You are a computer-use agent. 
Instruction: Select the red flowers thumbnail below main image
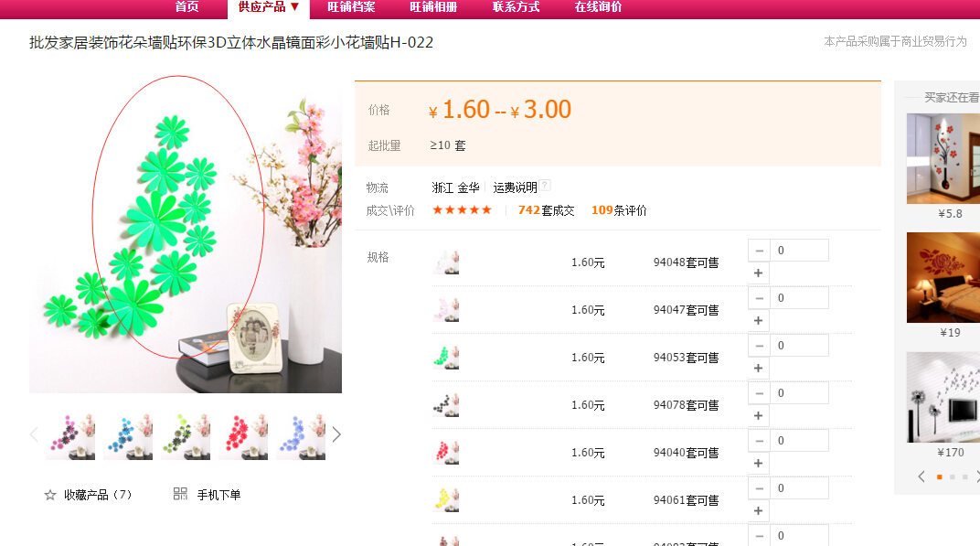tap(243, 436)
